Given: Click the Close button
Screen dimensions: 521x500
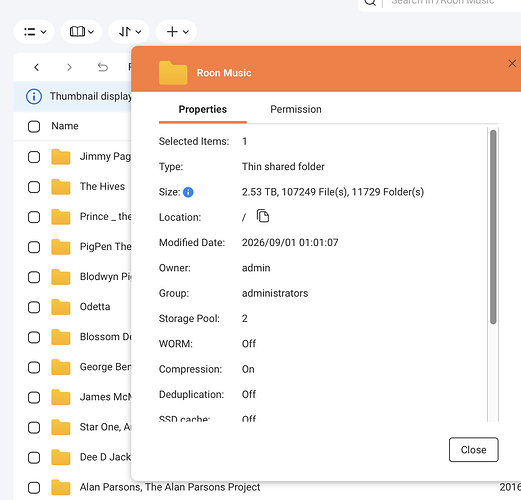Looking at the screenshot, I should click(x=473, y=450).
